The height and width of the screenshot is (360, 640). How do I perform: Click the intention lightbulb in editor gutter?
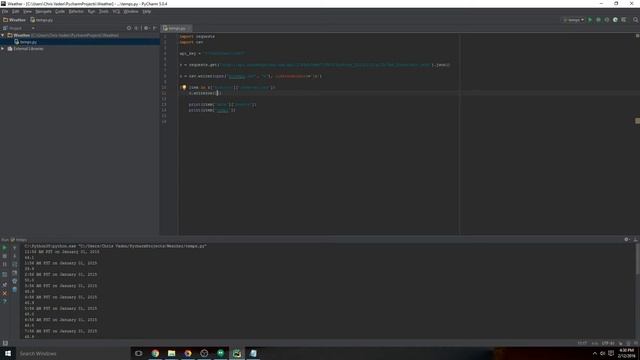(x=183, y=87)
